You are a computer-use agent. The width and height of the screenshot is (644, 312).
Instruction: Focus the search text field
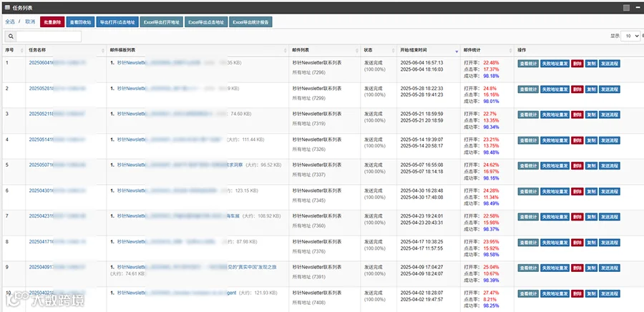pos(49,36)
